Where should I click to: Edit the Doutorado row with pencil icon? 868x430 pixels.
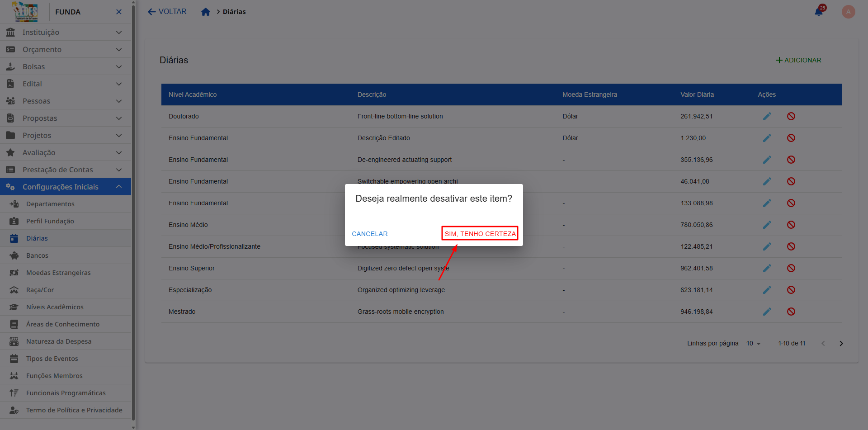[x=767, y=116]
